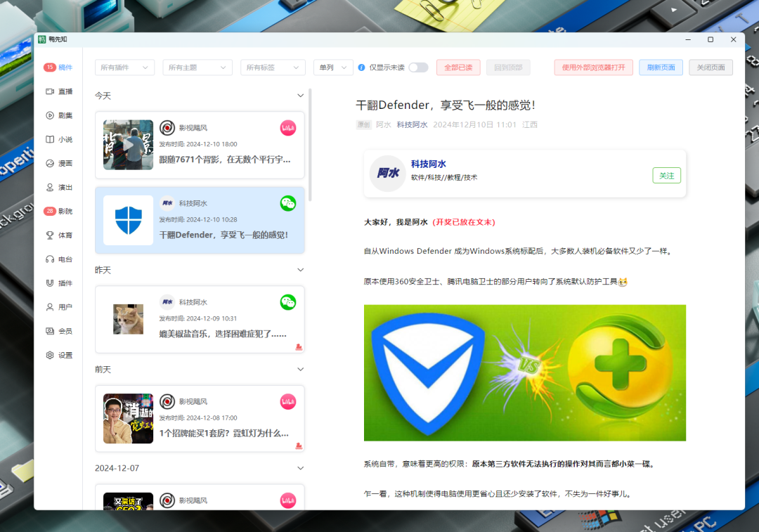Collapse the 2024-12-07 group
The height and width of the screenshot is (532, 759).
300,468
